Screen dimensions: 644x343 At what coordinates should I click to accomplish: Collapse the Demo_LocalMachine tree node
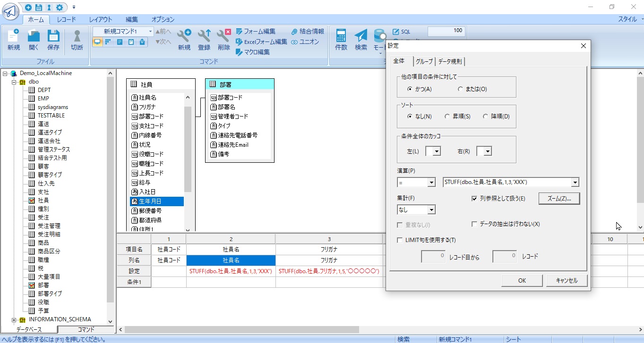(x=5, y=73)
